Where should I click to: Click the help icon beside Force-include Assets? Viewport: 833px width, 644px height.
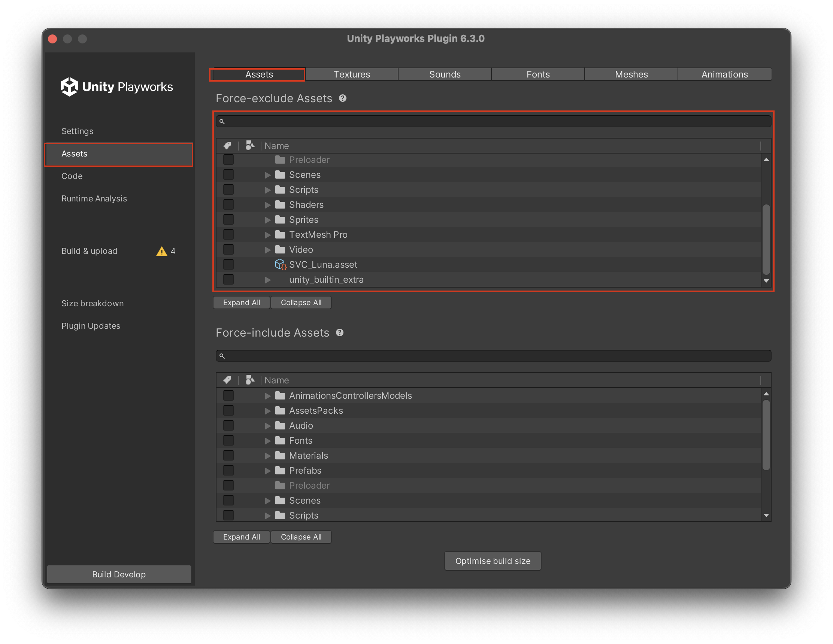(339, 332)
